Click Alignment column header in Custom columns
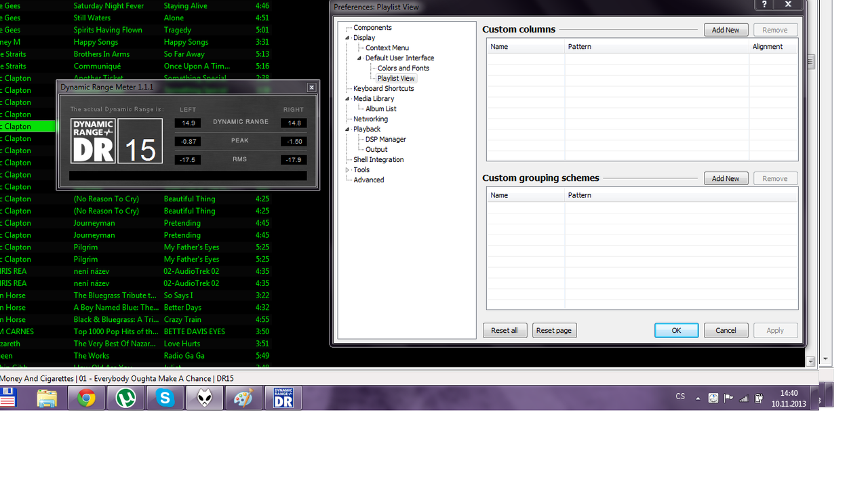 click(773, 47)
